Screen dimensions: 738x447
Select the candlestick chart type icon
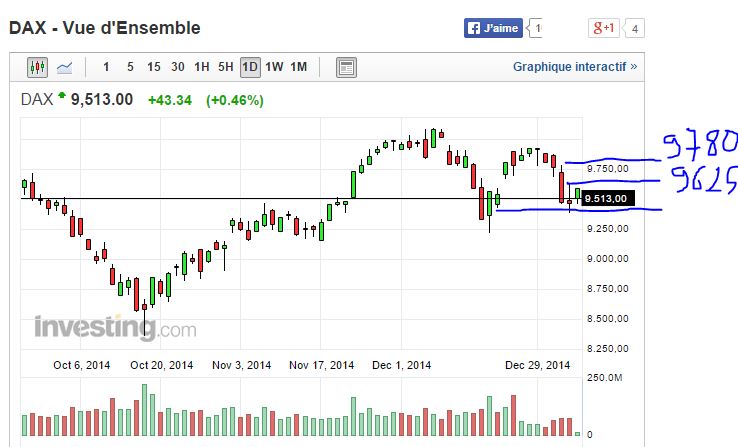38,68
